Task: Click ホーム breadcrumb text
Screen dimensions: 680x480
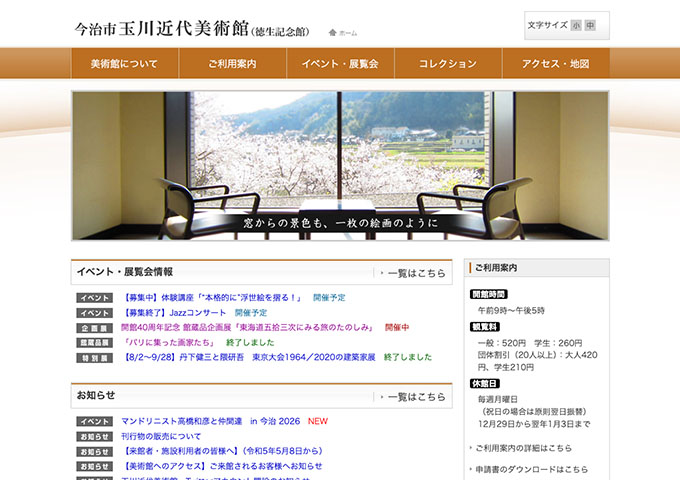Action: 348,33
